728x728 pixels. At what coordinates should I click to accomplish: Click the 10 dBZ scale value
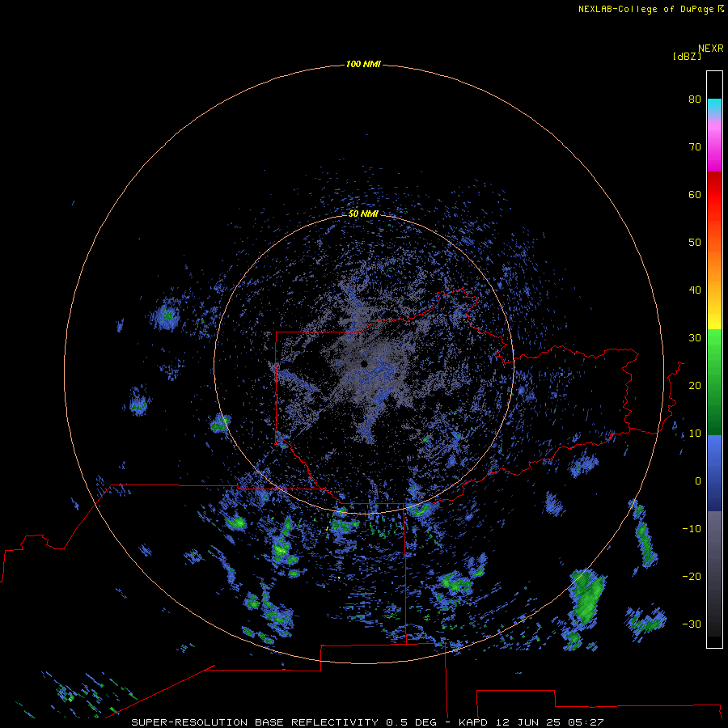[695, 434]
